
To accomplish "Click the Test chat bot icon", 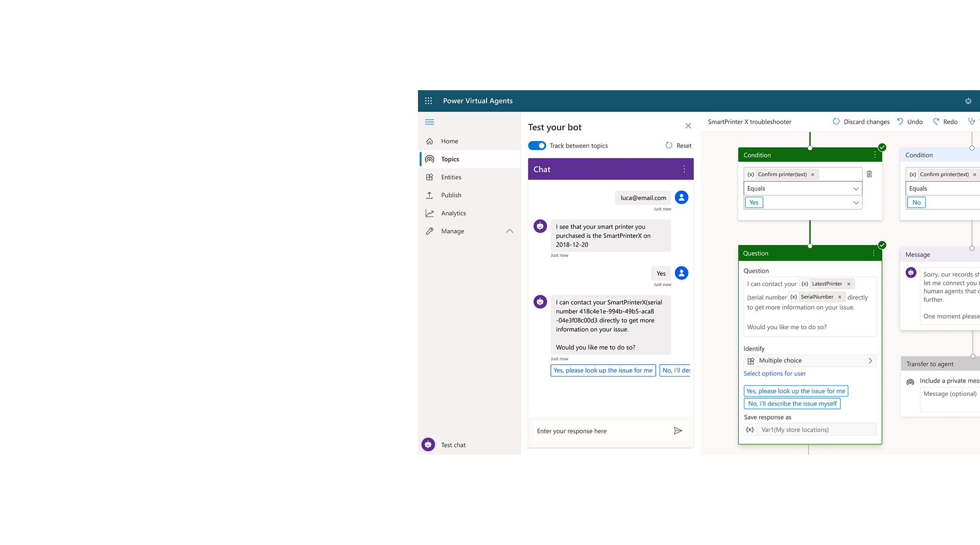I will click(x=428, y=445).
